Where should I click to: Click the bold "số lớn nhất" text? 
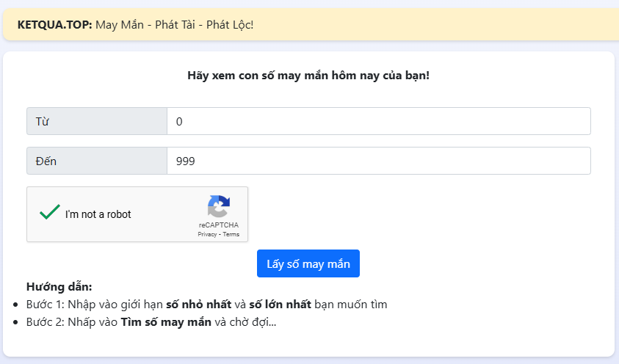click(x=280, y=304)
